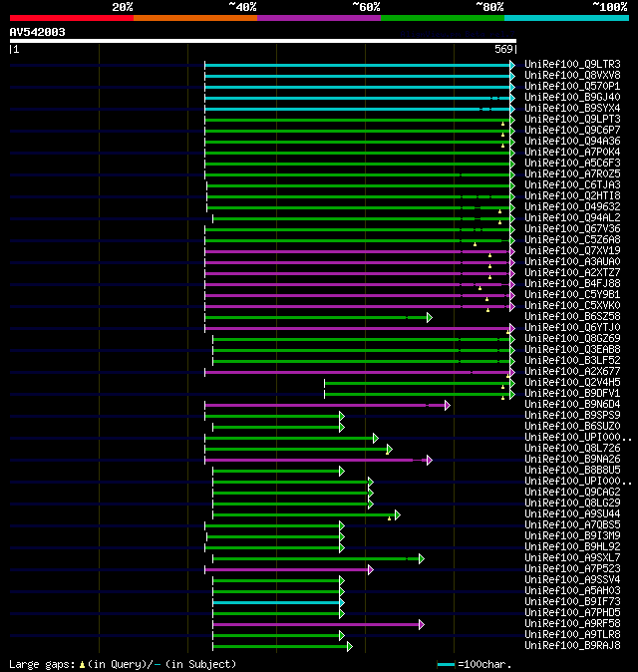Click the UniRef100_Q94AL2 label
The width and height of the screenshot is (638, 672).
[572, 218]
